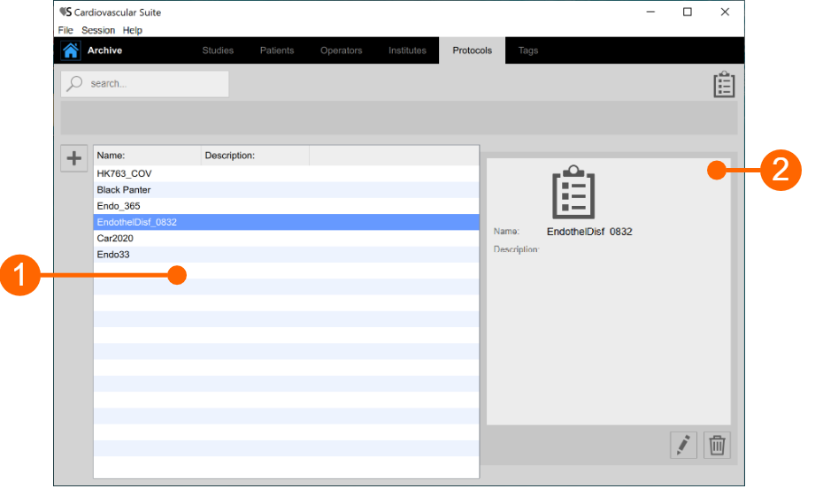The height and width of the screenshot is (504, 823).
Task: Click the pencil edit protocol icon
Action: click(683, 446)
